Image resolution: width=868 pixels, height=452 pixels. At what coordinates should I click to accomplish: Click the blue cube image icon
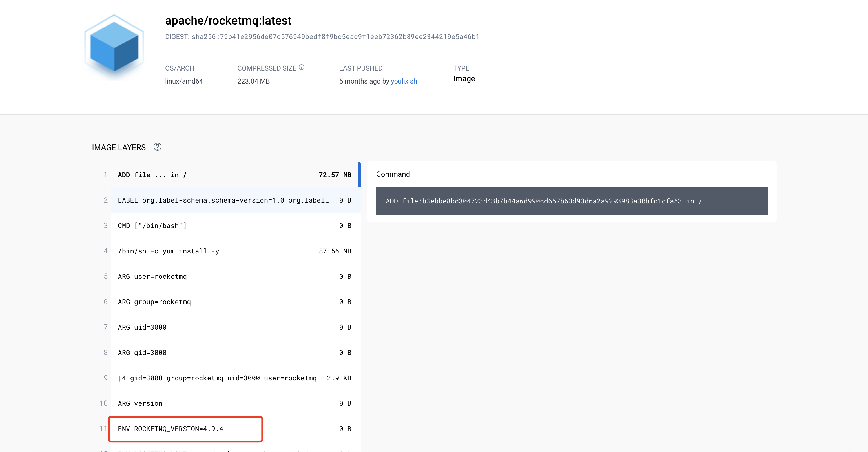[x=114, y=47]
